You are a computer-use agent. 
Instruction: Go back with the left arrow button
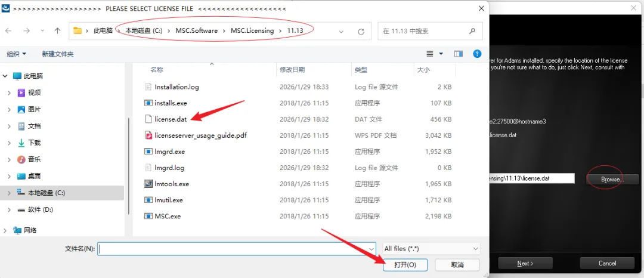pos(8,31)
